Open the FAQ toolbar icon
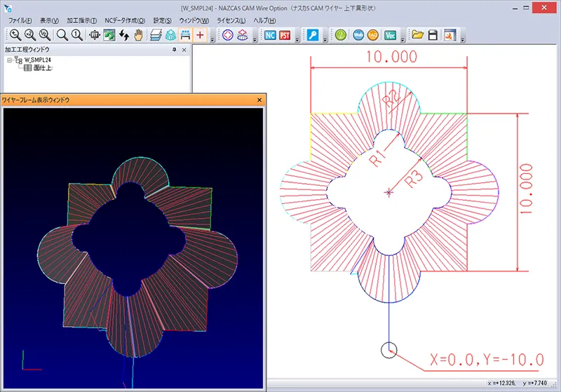Viewport: 561px width, 392px height. (x=373, y=35)
